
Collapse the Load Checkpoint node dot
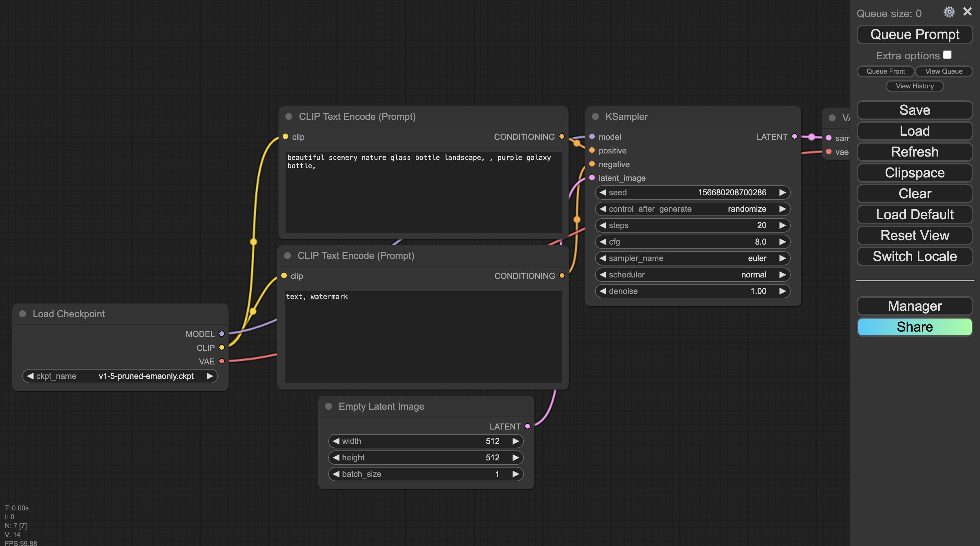[23, 314]
